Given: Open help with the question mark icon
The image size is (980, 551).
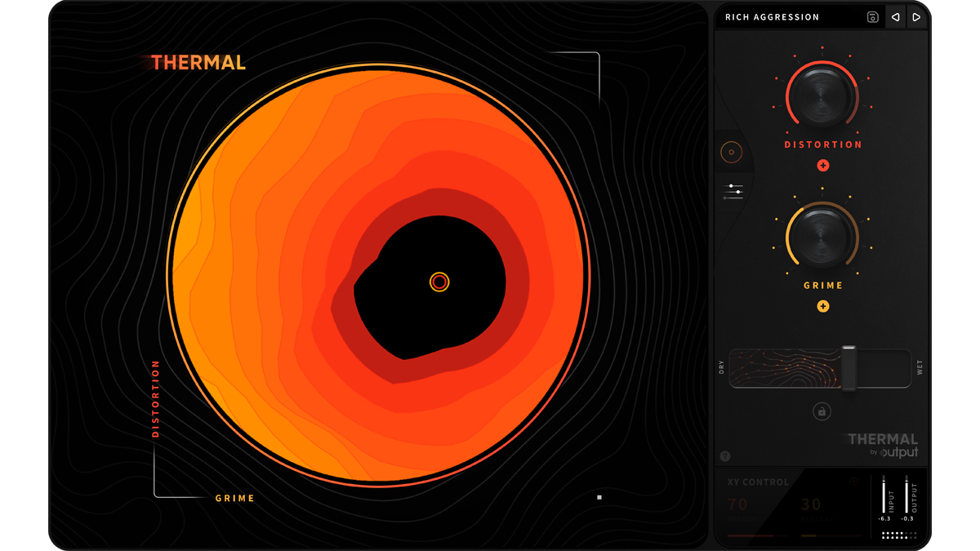Looking at the screenshot, I should click(x=725, y=456).
